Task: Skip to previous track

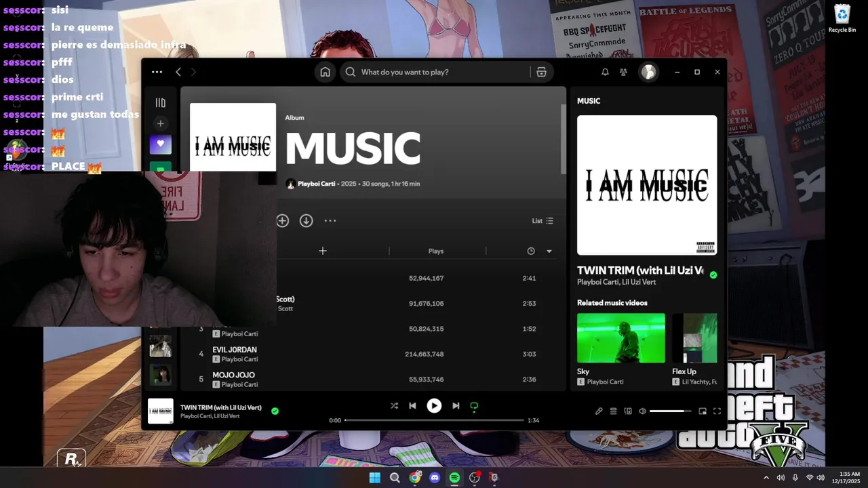Action: [x=412, y=406]
